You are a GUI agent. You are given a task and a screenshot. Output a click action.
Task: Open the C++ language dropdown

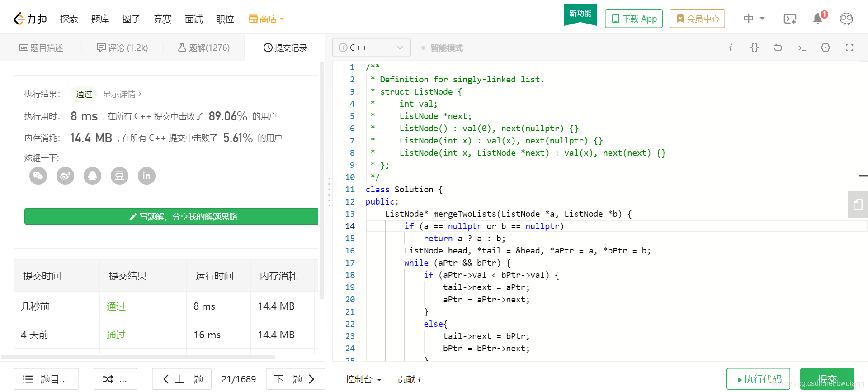click(372, 48)
